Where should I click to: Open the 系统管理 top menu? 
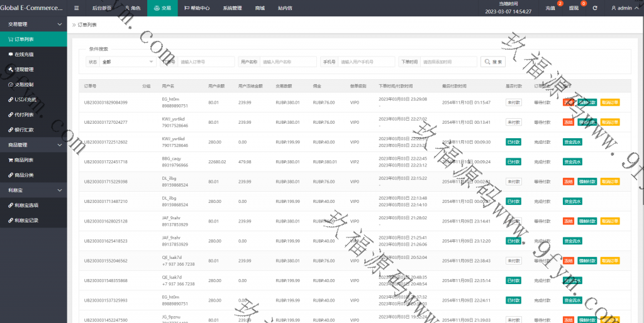coord(232,8)
